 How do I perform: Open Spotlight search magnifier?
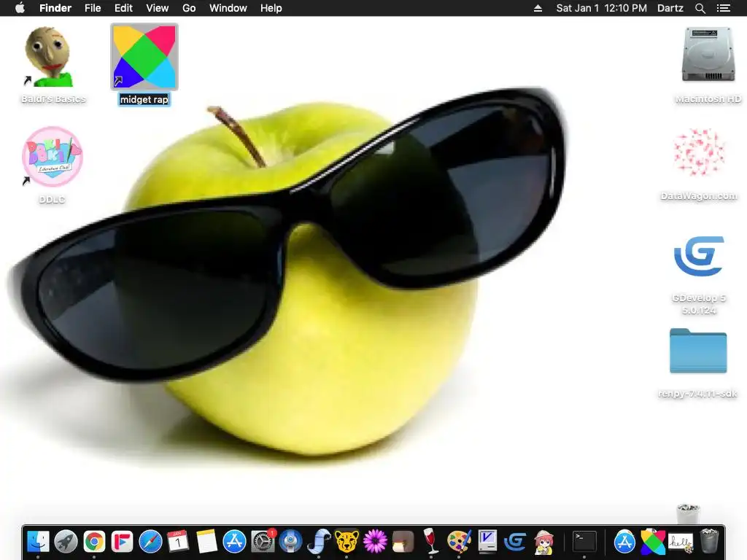(700, 8)
